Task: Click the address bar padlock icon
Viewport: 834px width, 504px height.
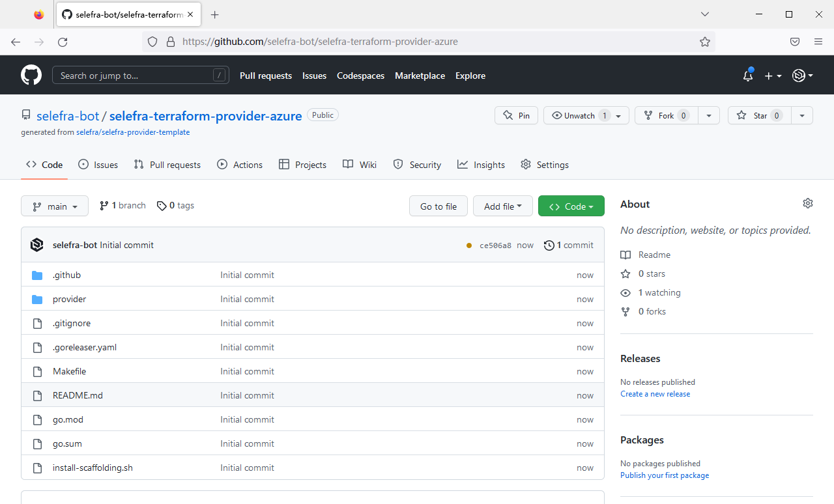Action: 171,42
